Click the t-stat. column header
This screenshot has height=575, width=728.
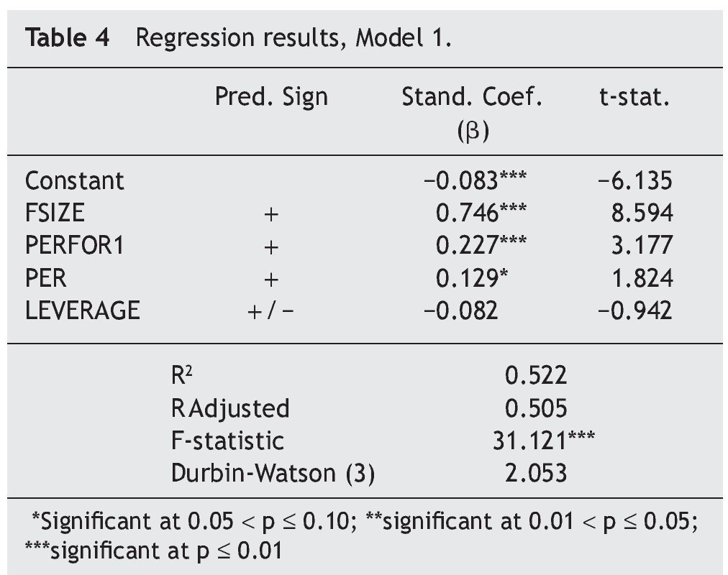(x=634, y=97)
